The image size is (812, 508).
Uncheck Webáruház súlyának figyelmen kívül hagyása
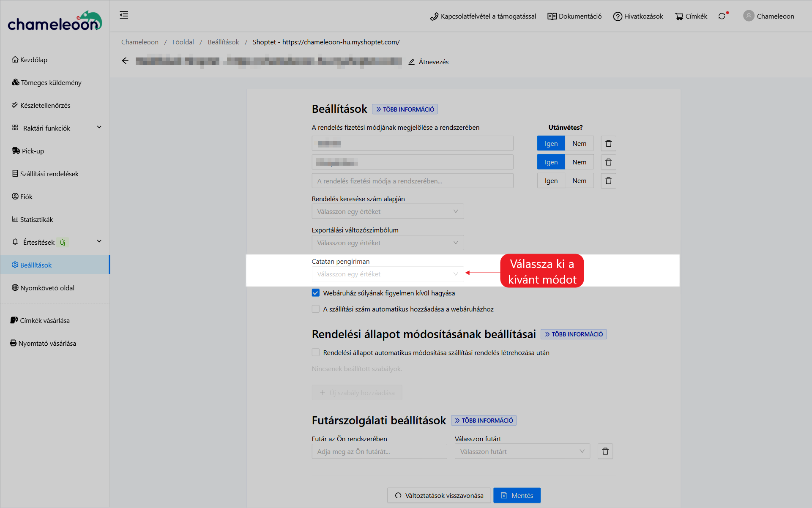316,293
